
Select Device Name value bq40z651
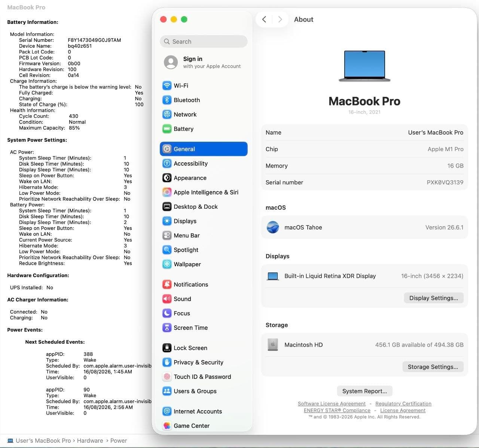[80, 46]
